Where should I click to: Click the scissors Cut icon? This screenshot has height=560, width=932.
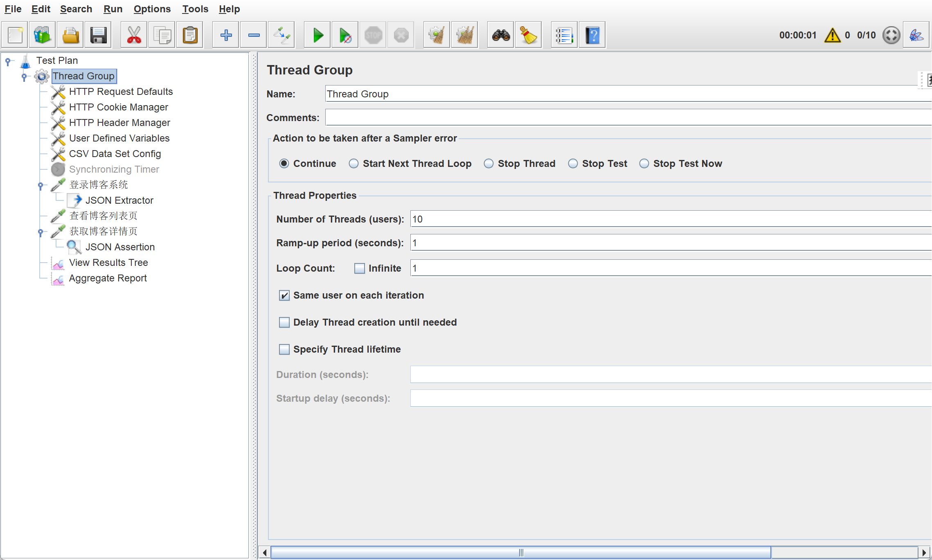134,35
